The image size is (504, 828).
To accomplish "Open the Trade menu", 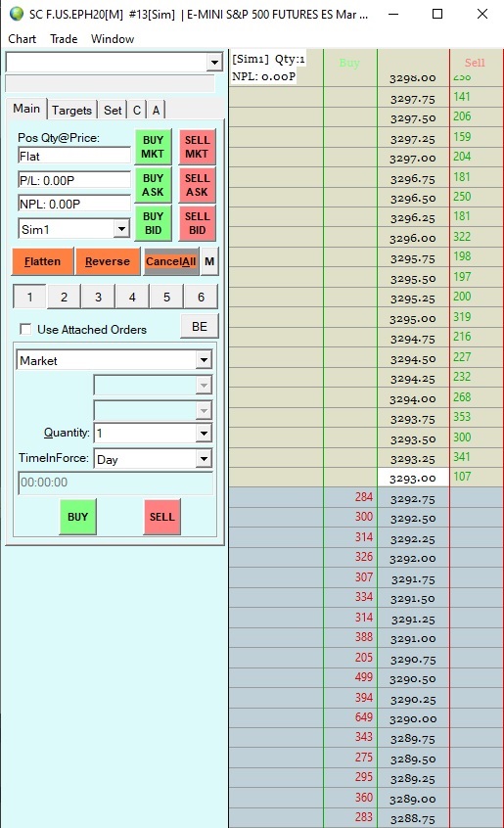I will 64,39.
